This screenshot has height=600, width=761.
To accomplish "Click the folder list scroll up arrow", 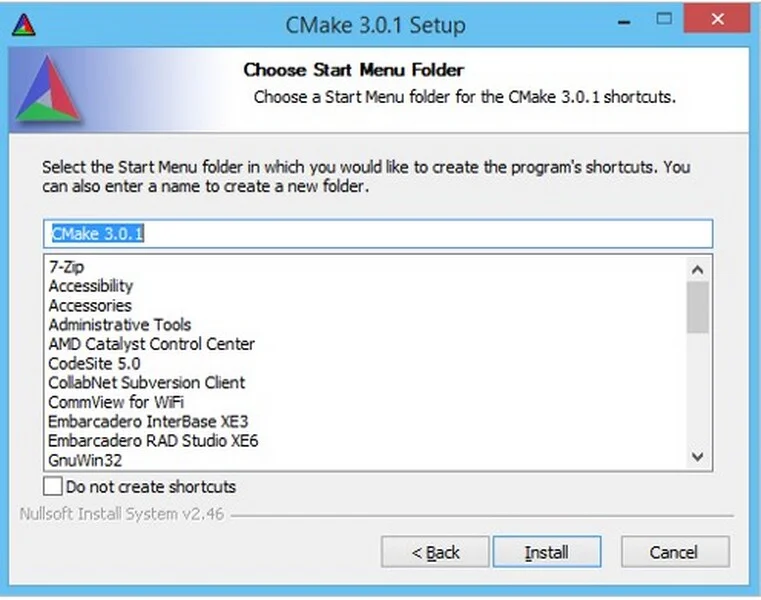I will 697,270.
